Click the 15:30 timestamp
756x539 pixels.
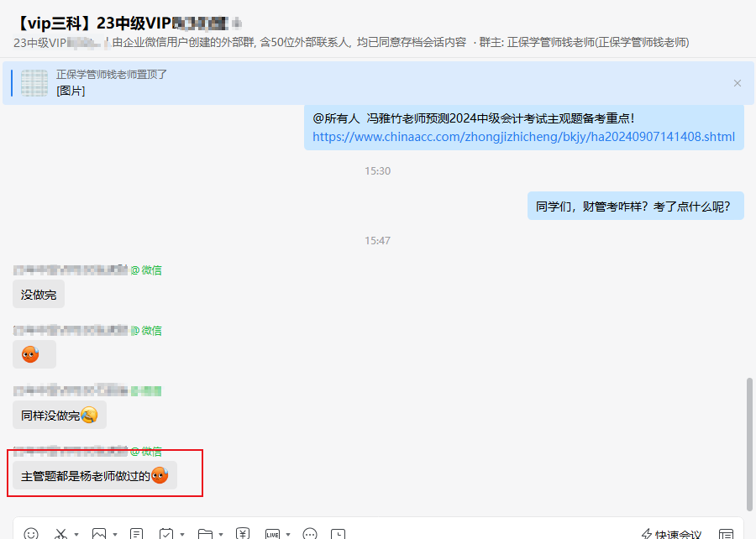[377, 171]
